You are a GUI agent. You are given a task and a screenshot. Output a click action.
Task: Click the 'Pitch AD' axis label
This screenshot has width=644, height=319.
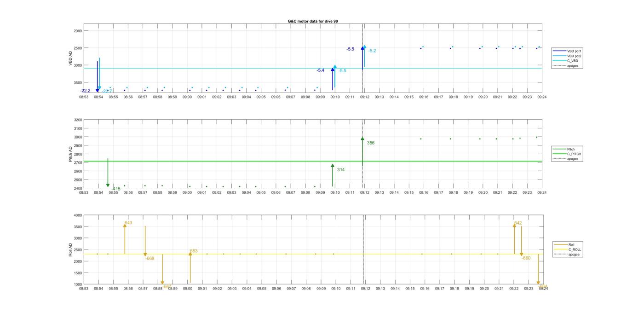[71, 154]
